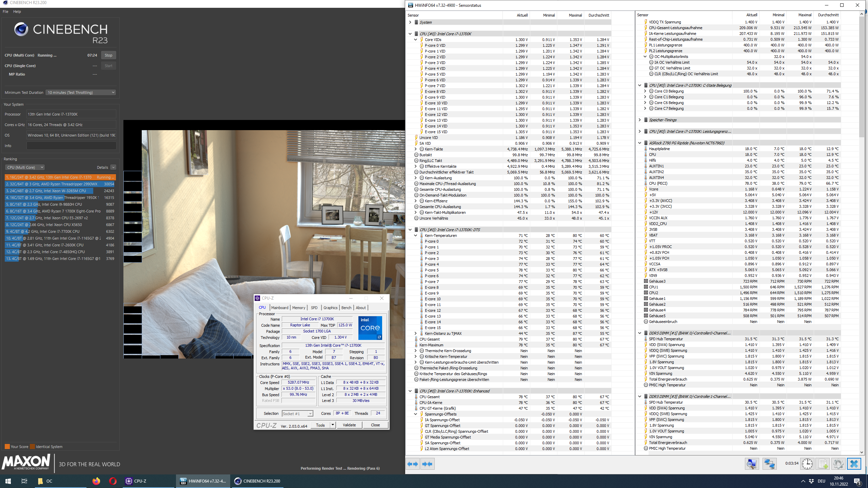Open the Cinebench File menu
This screenshot has width=868, height=488.
point(5,12)
